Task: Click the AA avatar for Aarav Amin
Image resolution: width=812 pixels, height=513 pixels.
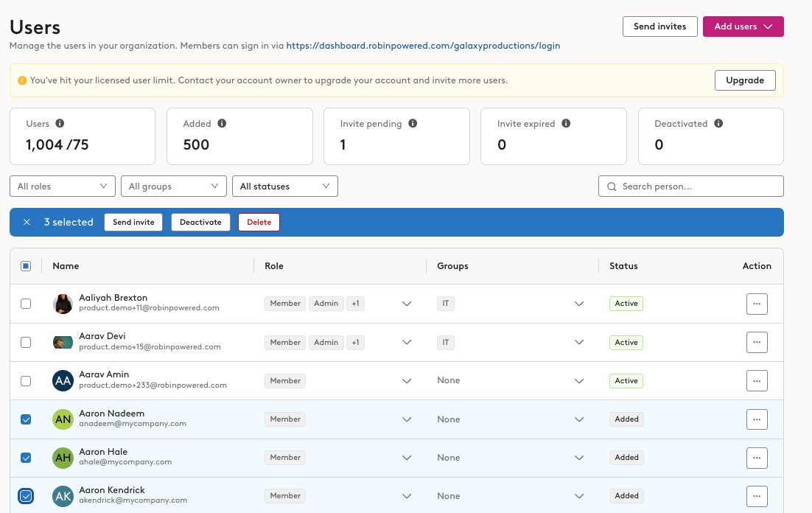Action: (x=63, y=381)
